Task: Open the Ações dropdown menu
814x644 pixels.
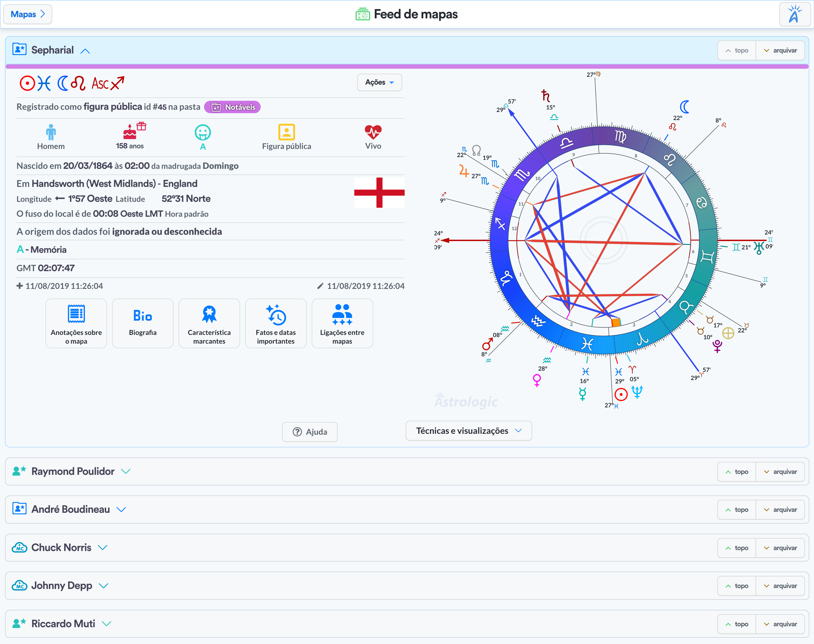Action: coord(379,82)
